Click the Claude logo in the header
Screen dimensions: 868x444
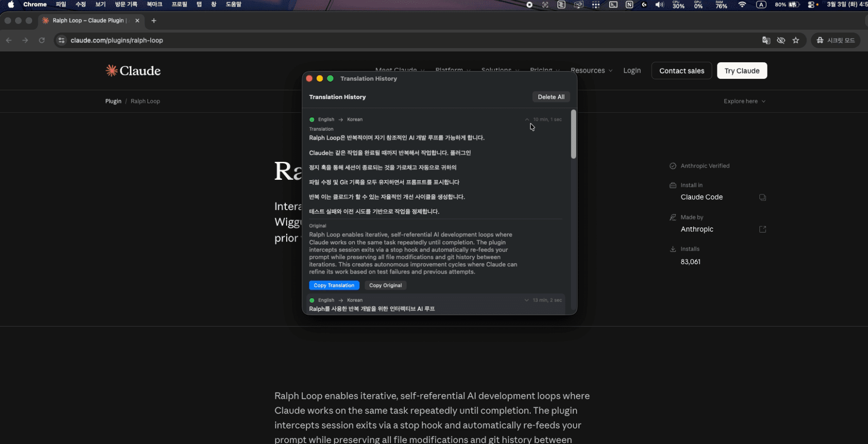point(133,70)
